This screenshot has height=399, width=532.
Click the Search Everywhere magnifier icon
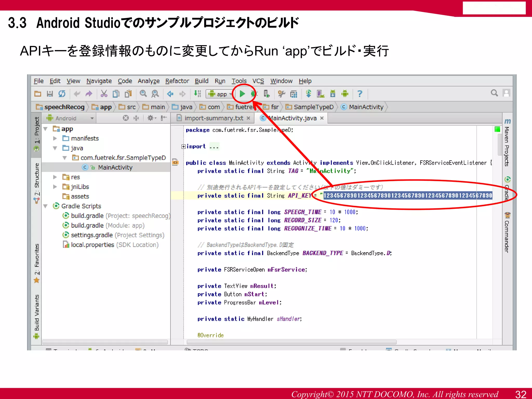point(494,93)
